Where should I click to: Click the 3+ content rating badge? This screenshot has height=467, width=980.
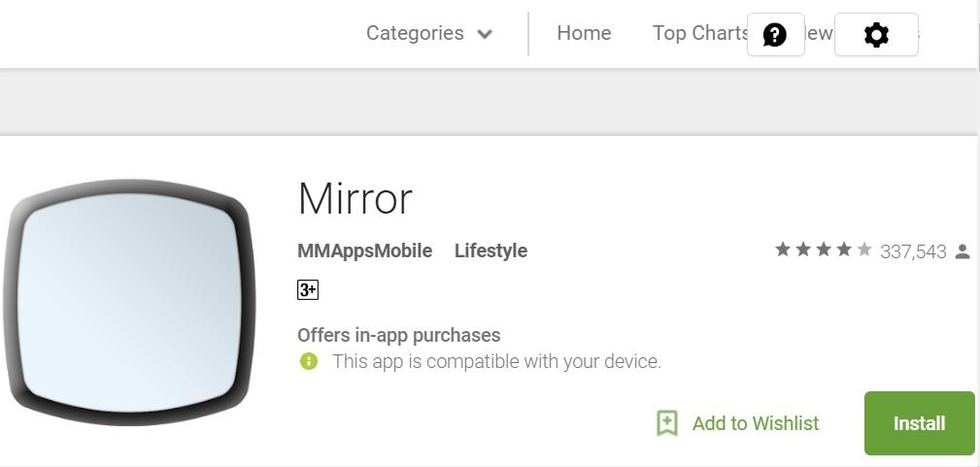(x=308, y=290)
